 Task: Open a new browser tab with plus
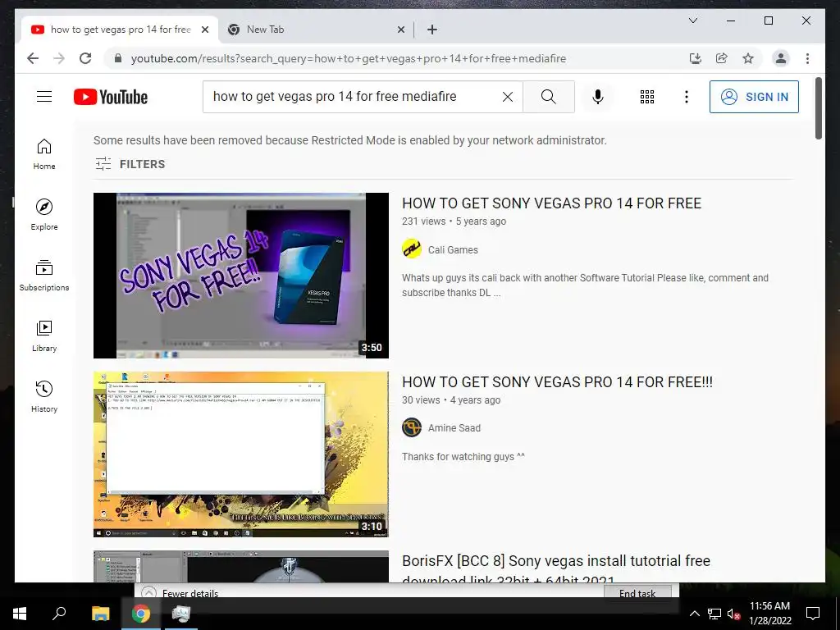click(x=432, y=30)
